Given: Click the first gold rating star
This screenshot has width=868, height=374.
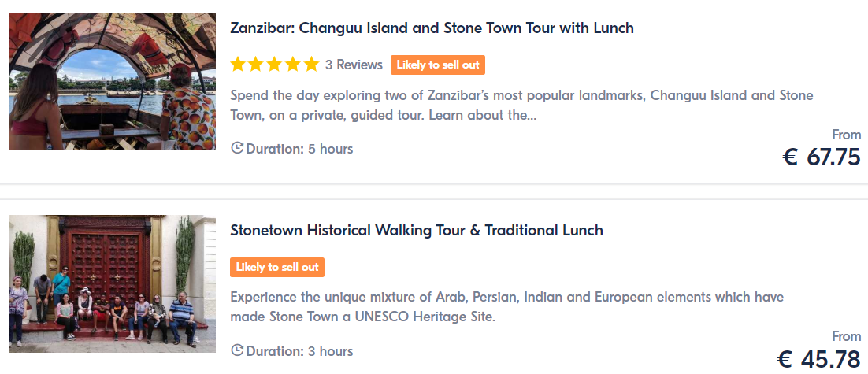Looking at the screenshot, I should (238, 65).
